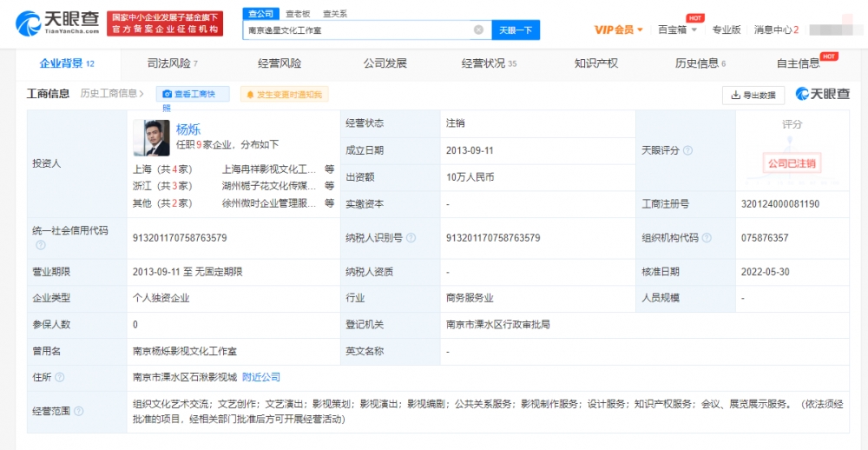Click the registration number 320124000081190
The width and height of the screenshot is (868, 450).
(780, 204)
